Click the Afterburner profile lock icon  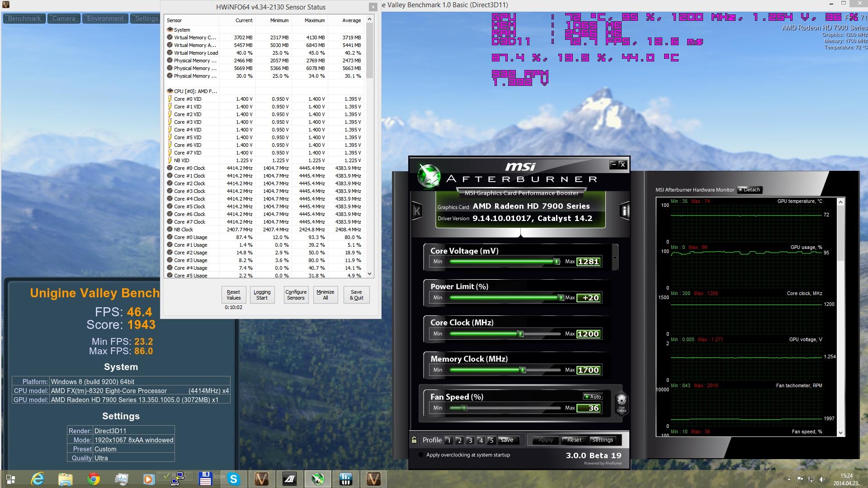[414, 440]
